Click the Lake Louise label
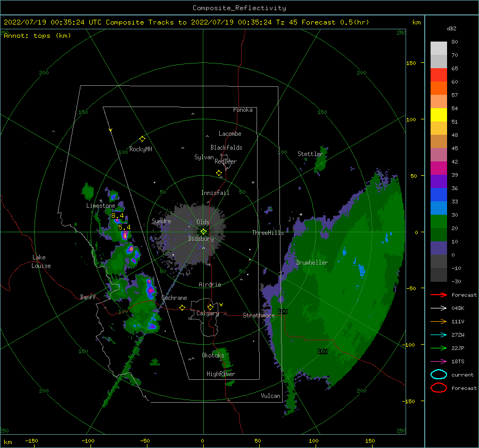Viewport: 479px width, 448px height. coord(41,262)
